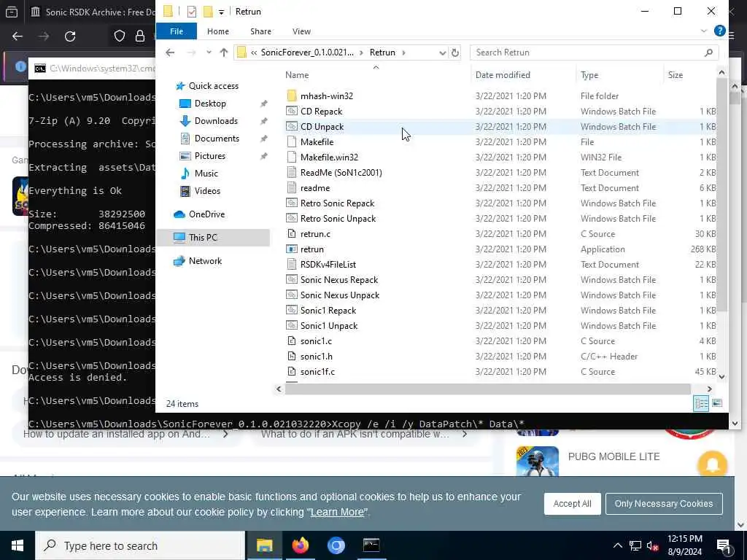The height and width of the screenshot is (560, 747).
Task: Select the sonic1.h header file icon
Action: [292, 356]
